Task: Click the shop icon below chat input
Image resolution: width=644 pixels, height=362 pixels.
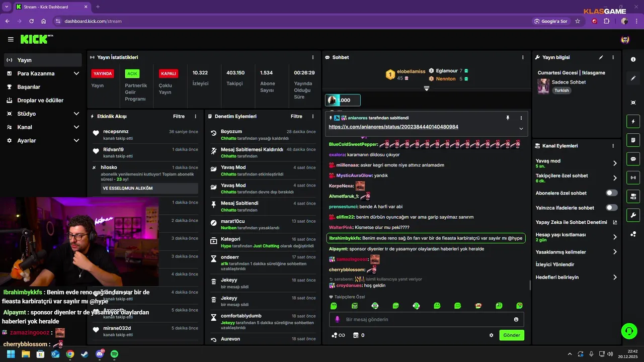Action: [355, 335]
